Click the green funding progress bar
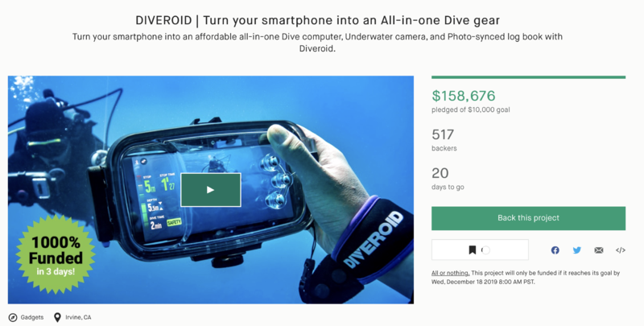This screenshot has height=326, width=644. pyautogui.click(x=528, y=77)
